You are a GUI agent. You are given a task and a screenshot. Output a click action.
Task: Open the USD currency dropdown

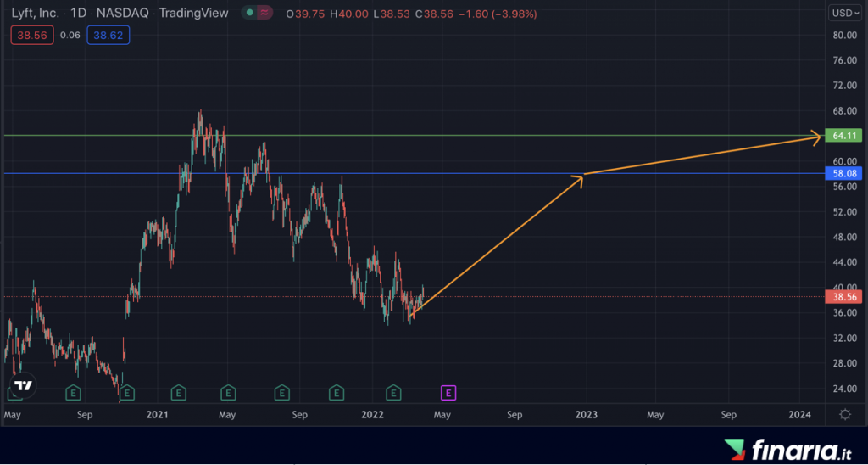[x=845, y=14]
